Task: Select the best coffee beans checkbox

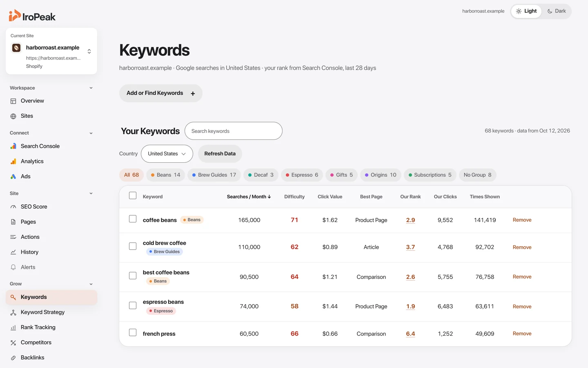Action: tap(133, 276)
